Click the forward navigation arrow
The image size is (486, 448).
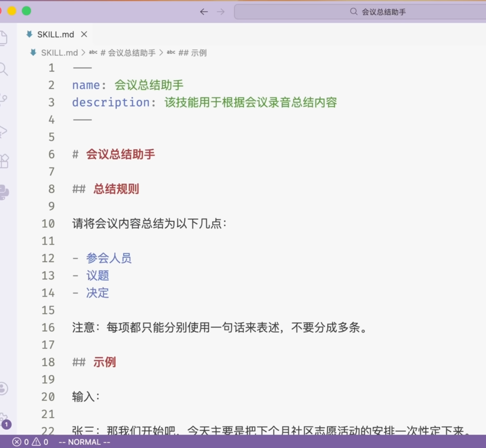[x=220, y=11]
